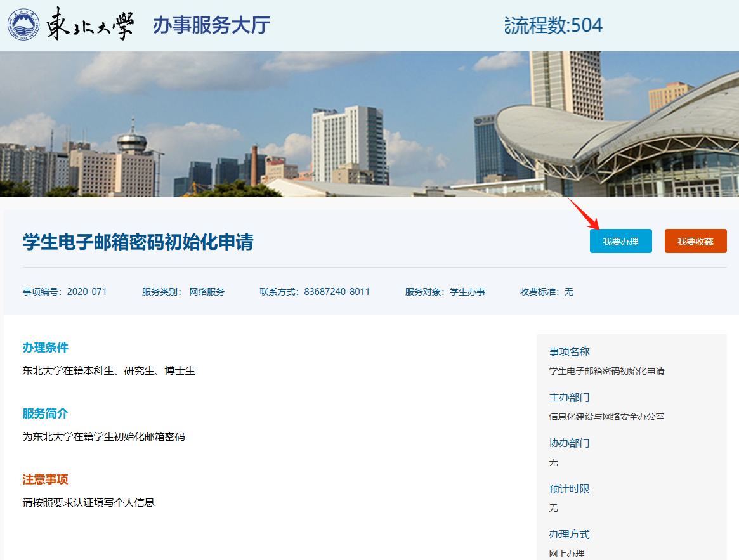
Task: Open the 办事服务大厅 header title
Action: (211, 25)
